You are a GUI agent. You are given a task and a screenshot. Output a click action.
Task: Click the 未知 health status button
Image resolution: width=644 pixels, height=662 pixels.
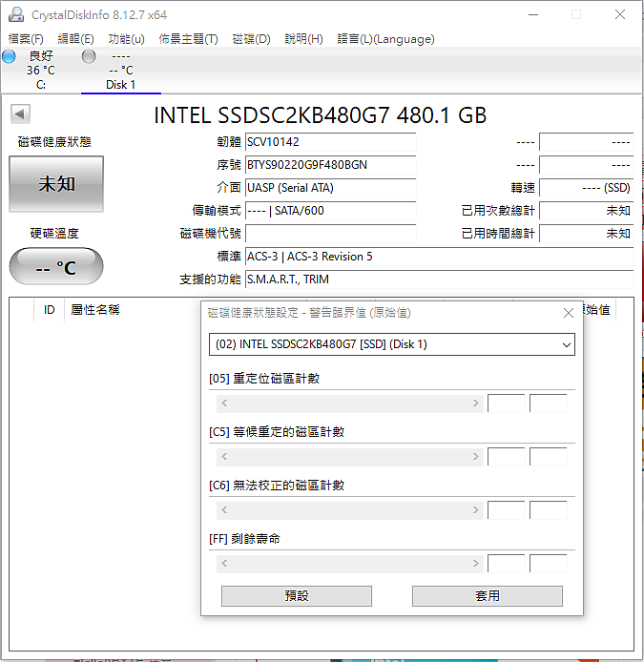click(56, 184)
